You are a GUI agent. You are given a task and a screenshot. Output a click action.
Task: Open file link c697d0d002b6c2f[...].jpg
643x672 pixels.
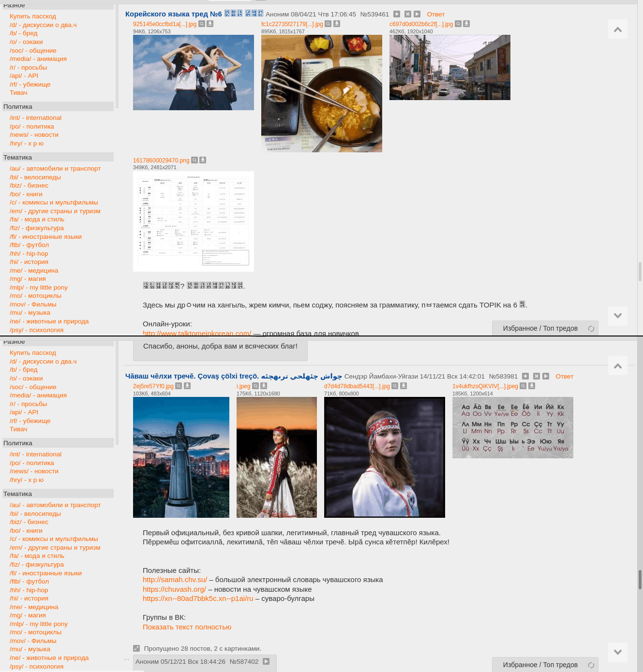pos(421,24)
